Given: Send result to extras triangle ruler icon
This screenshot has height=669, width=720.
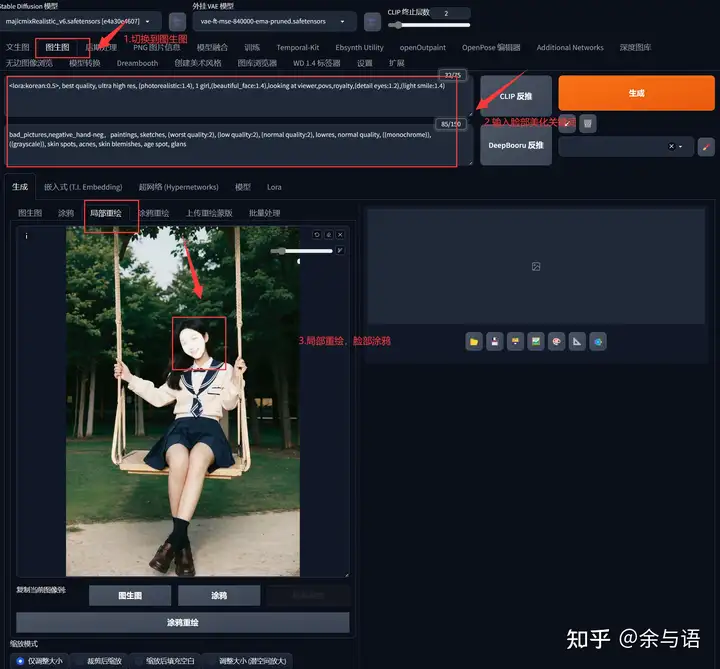Looking at the screenshot, I should (577, 342).
